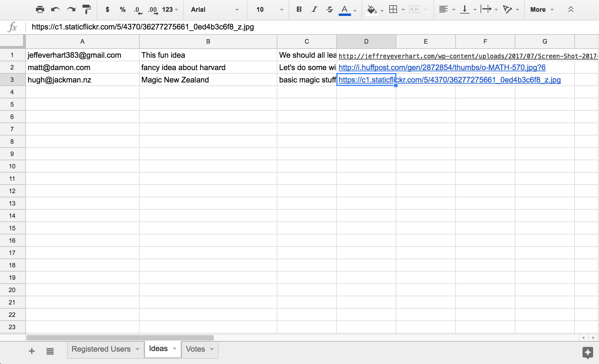The image size is (599, 364).
Task: Open the fill color tool
Action: (x=372, y=9)
